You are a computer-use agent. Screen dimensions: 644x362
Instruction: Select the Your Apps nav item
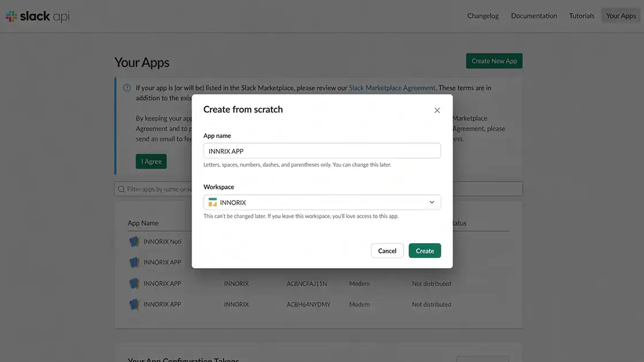[x=620, y=16]
